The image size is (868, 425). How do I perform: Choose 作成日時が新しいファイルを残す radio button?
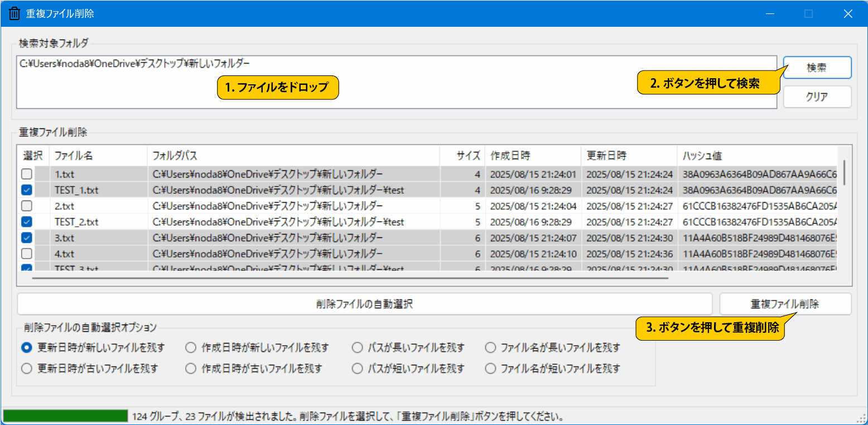click(191, 348)
